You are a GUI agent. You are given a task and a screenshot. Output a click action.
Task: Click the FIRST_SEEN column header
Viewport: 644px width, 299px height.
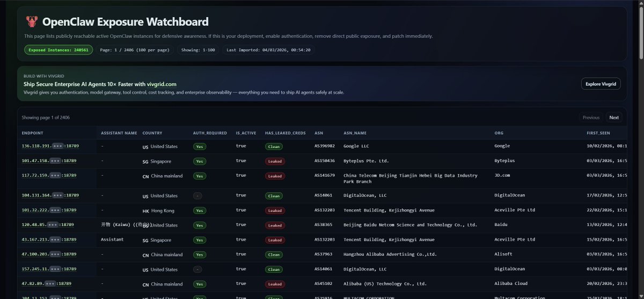pos(598,133)
